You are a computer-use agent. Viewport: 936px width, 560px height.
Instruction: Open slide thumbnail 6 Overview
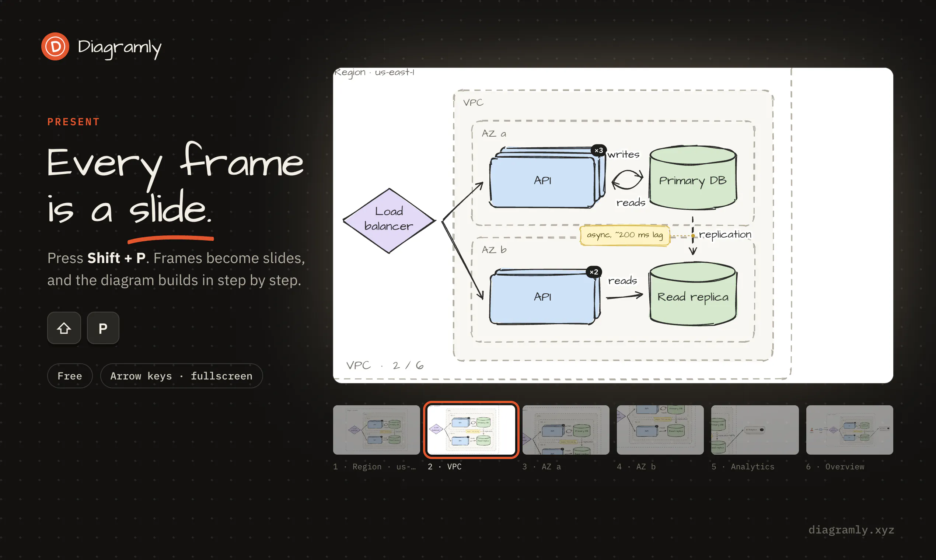click(x=849, y=430)
